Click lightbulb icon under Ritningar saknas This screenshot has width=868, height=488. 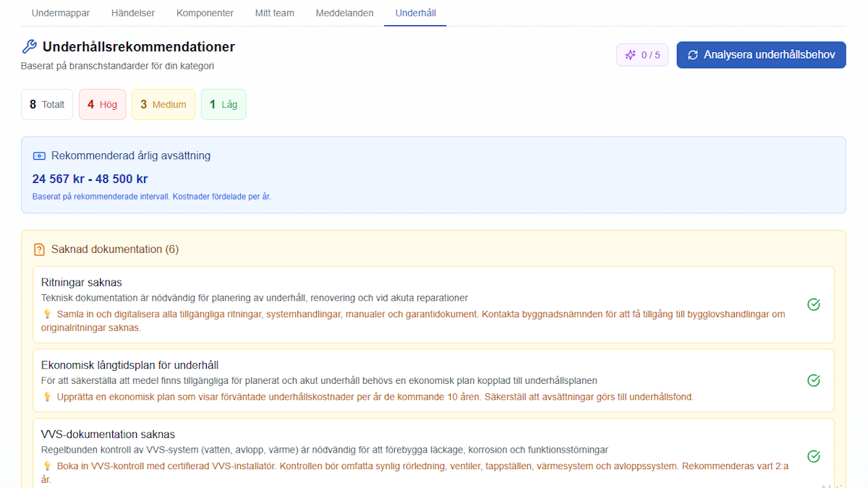click(48, 314)
